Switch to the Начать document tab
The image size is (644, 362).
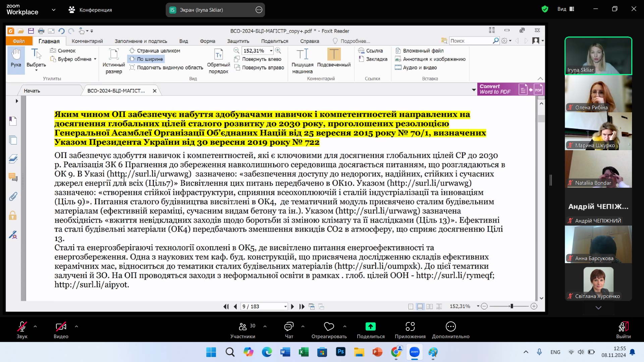point(32,90)
